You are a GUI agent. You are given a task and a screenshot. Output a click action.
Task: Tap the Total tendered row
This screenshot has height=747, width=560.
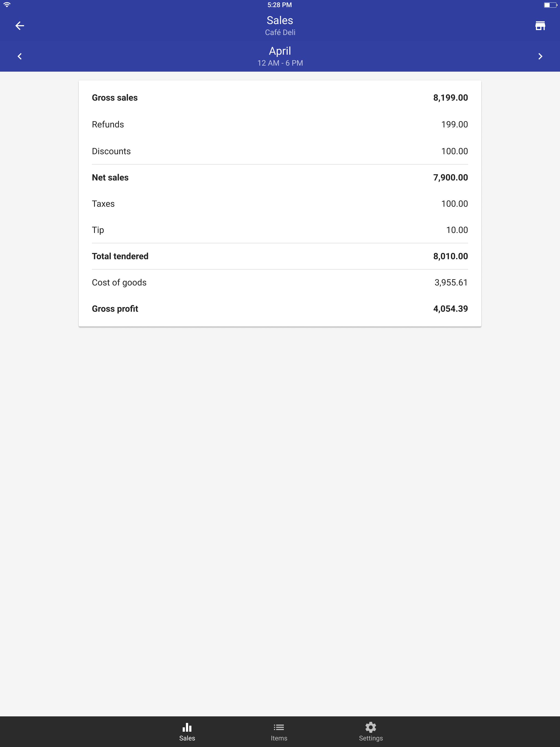coord(280,256)
